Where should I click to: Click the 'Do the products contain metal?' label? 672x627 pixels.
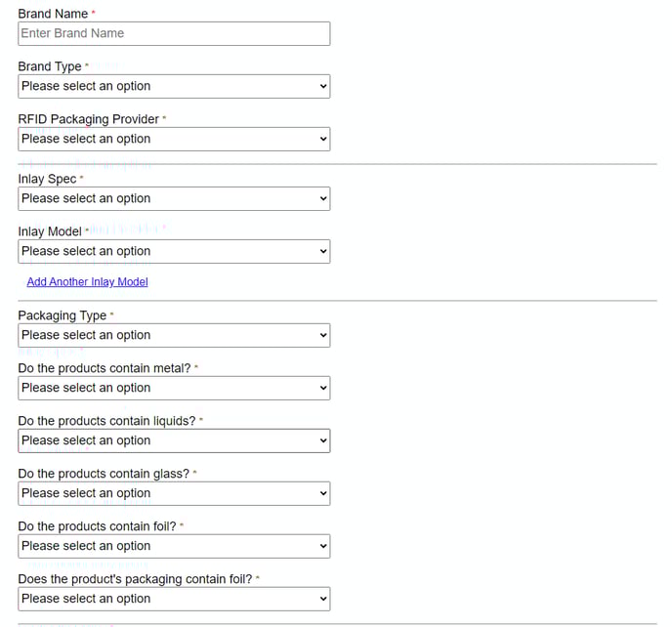[105, 368]
